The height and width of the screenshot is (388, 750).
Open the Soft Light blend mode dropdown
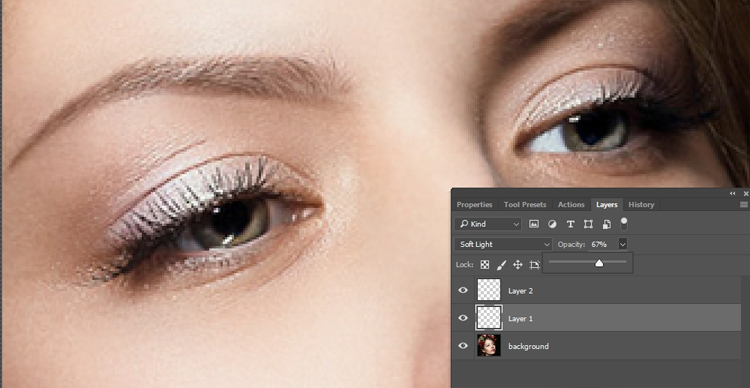point(503,244)
